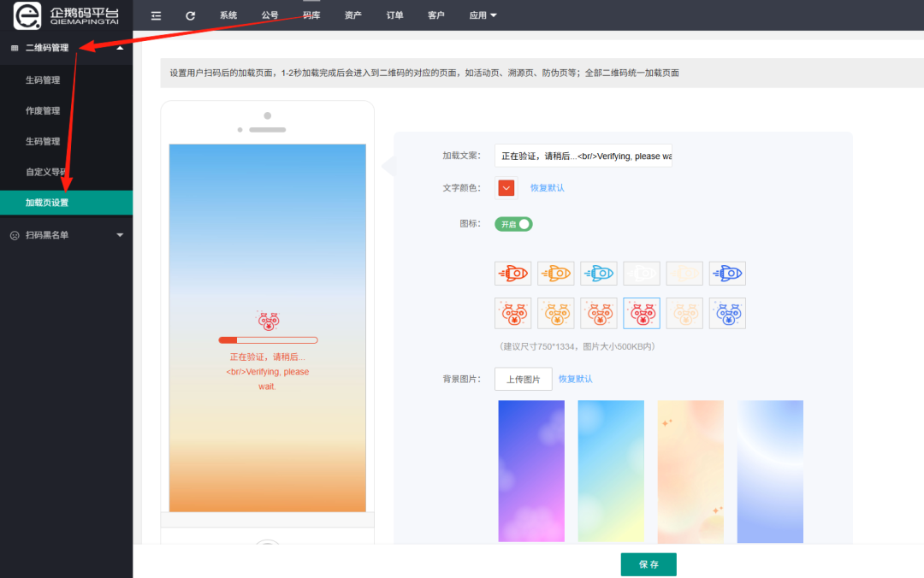924x578 pixels.
Task: Toggle off the 图标 switch
Action: (512, 223)
